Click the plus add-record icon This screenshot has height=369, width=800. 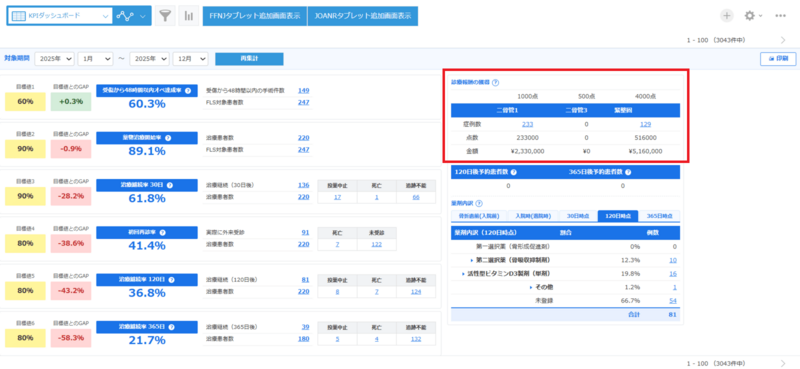[x=727, y=16]
